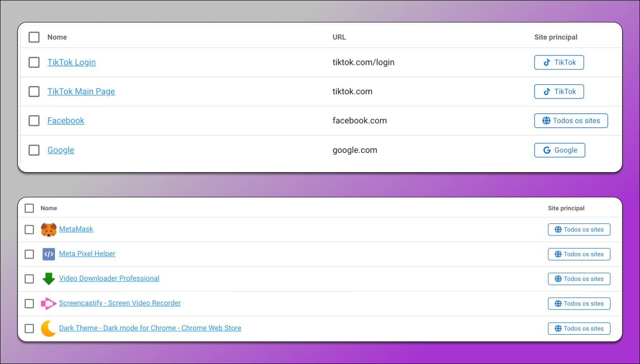Click the tiktok.com/login URL text
This screenshot has height=364, width=640.
(x=363, y=62)
